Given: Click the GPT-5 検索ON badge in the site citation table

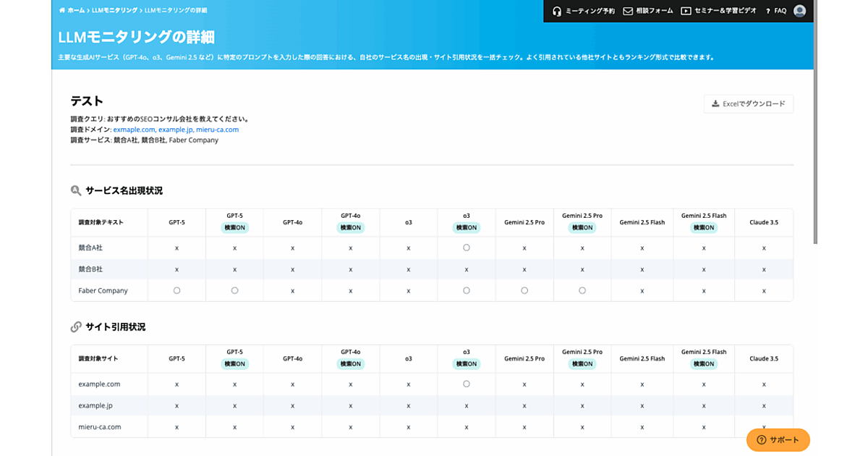Looking at the screenshot, I should 234,364.
